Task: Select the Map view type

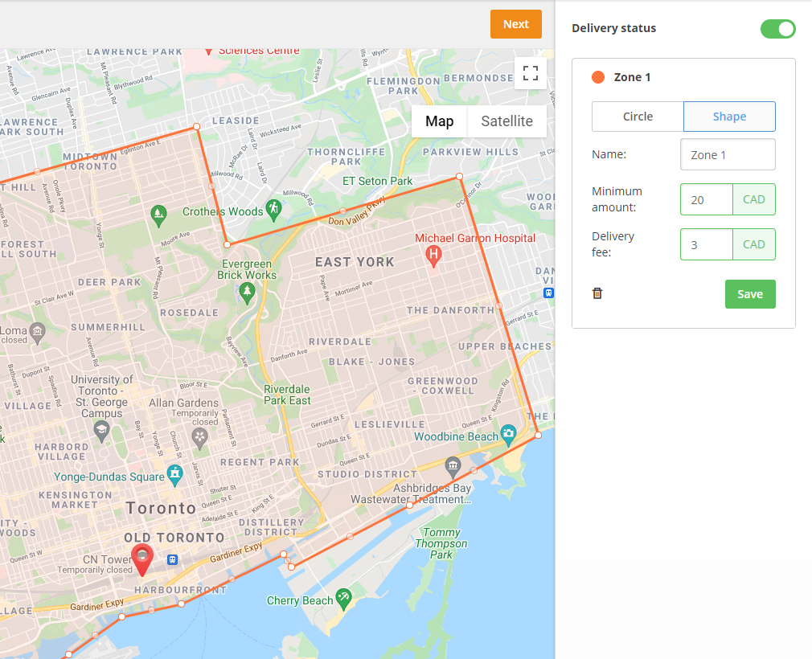Action: pos(439,121)
